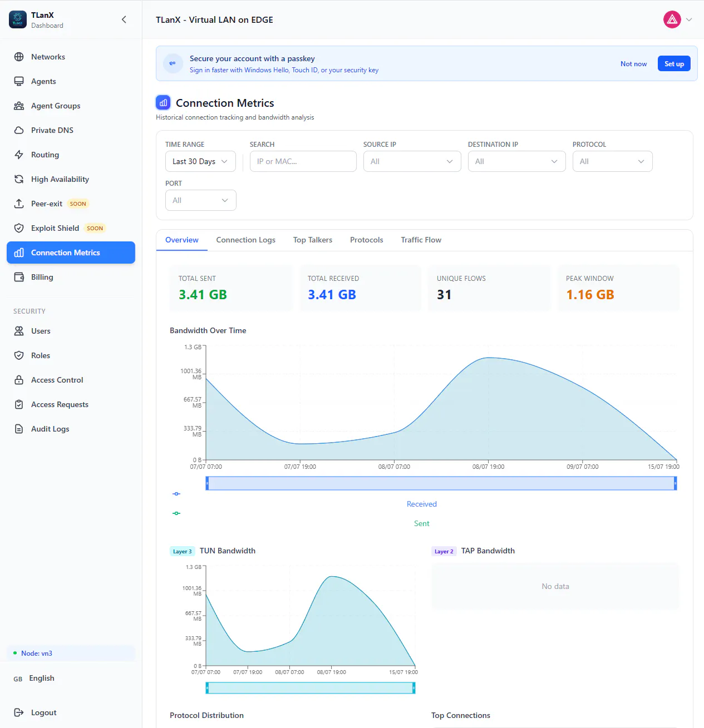Click the Logout arrow icon
The width and height of the screenshot is (704, 728).
click(19, 712)
